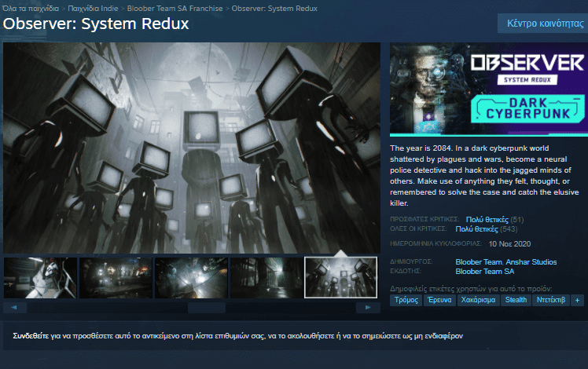The image size is (588, 369).
Task: Select the 'Χακάρισμα' tag
Action: pyautogui.click(x=478, y=300)
